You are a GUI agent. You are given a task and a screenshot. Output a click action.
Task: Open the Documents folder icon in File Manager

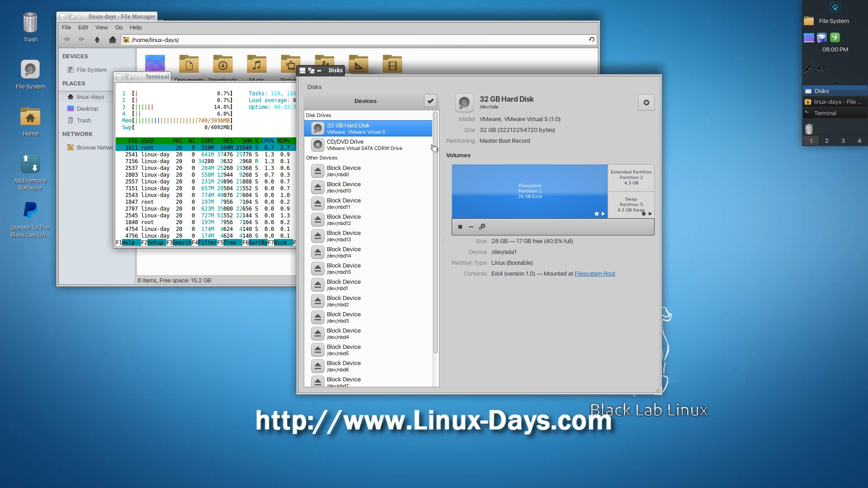click(x=189, y=65)
